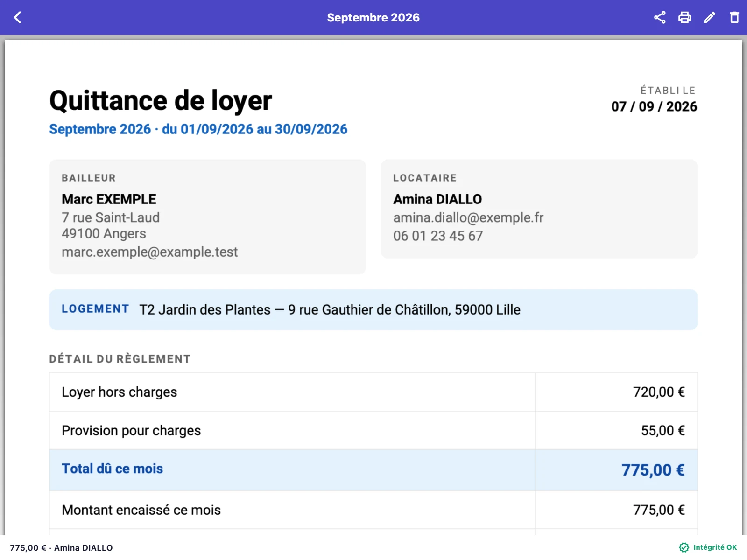Viewport: 747px width, 560px height.
Task: Click the LOCATAIRE card label
Action: 425,178
